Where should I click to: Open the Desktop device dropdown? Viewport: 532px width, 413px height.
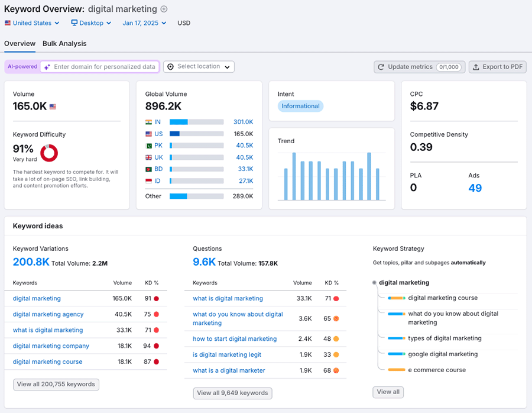[x=91, y=23]
